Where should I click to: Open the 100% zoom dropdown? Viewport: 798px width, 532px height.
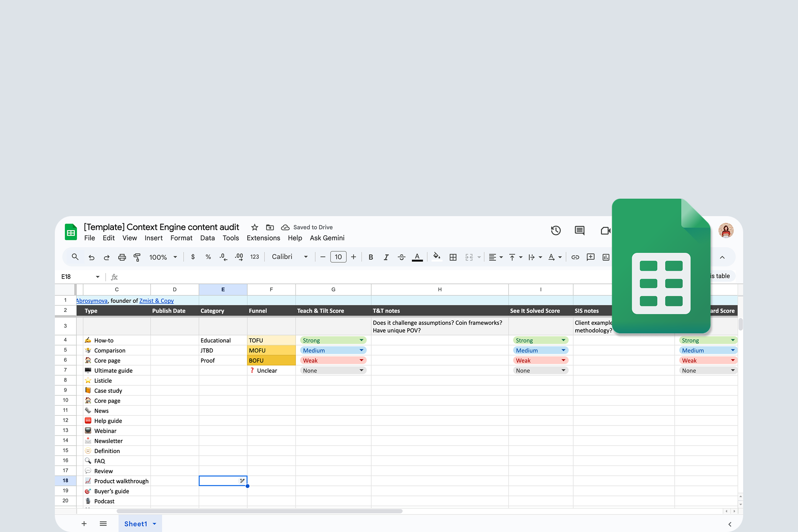pos(163,257)
